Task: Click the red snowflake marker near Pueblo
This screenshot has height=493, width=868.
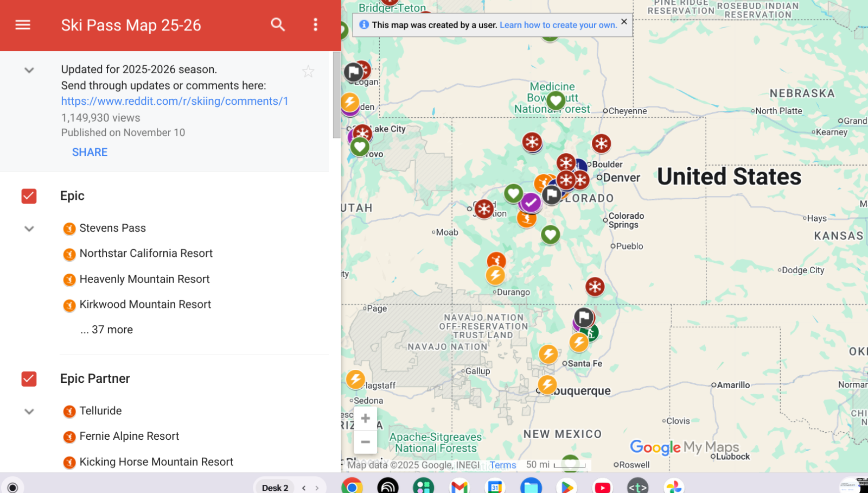Action: point(595,286)
